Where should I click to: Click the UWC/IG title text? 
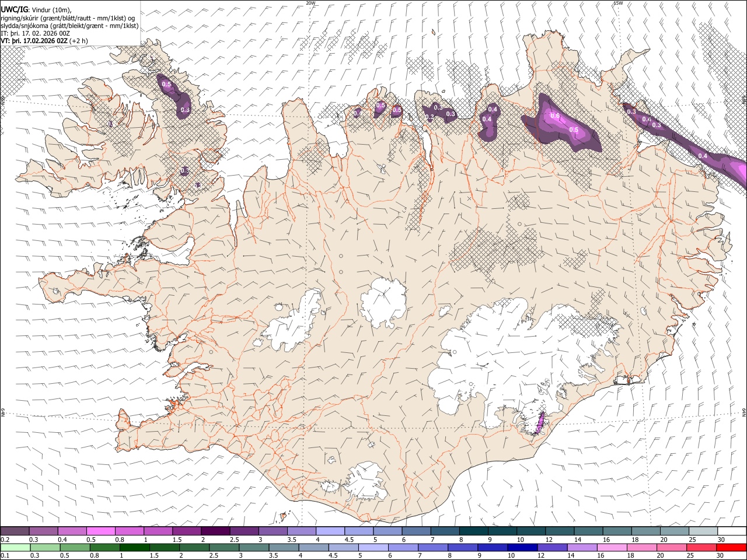[x=13, y=9]
